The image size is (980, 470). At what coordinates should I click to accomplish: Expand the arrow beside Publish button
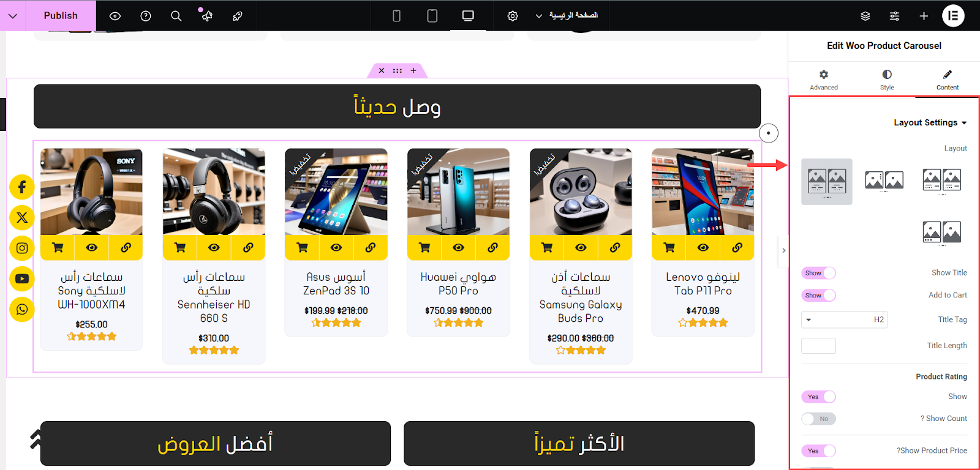pos(13,16)
